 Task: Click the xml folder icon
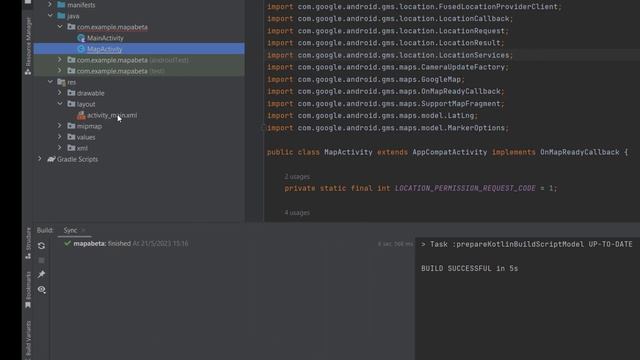pyautogui.click(x=71, y=148)
